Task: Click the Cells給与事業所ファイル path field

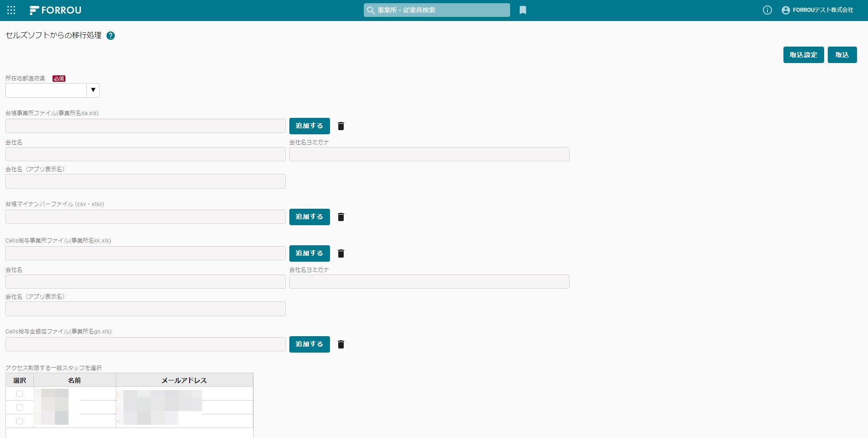Action: coord(145,253)
